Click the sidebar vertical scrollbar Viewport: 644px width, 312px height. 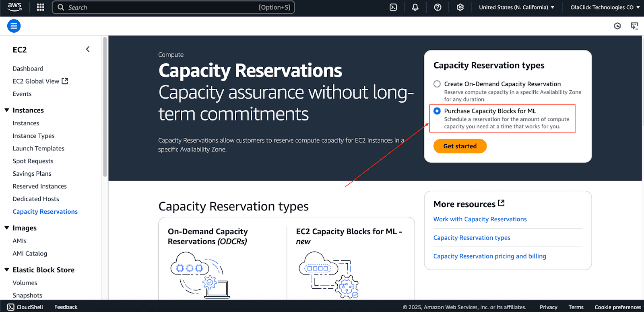click(x=105, y=107)
